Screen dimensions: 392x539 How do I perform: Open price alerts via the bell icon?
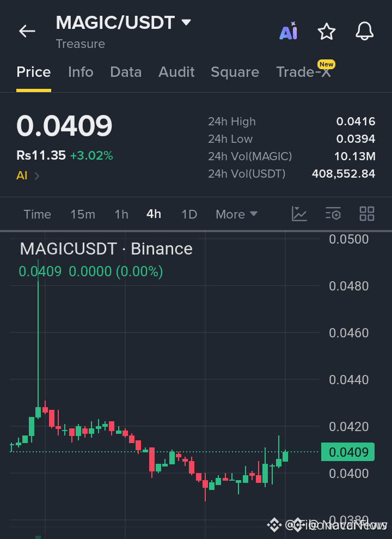coord(364,31)
